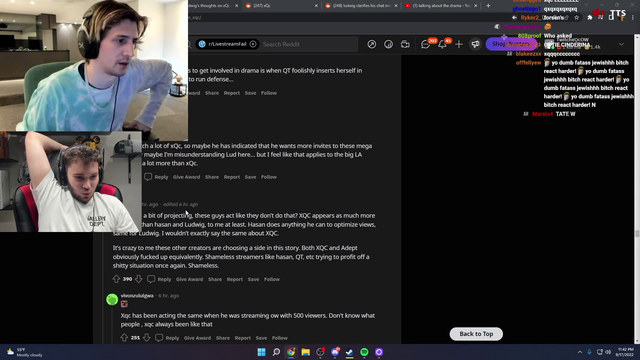Toggle Save on the 390-point comment
This screenshot has height=360, width=640.
pyautogui.click(x=253, y=279)
